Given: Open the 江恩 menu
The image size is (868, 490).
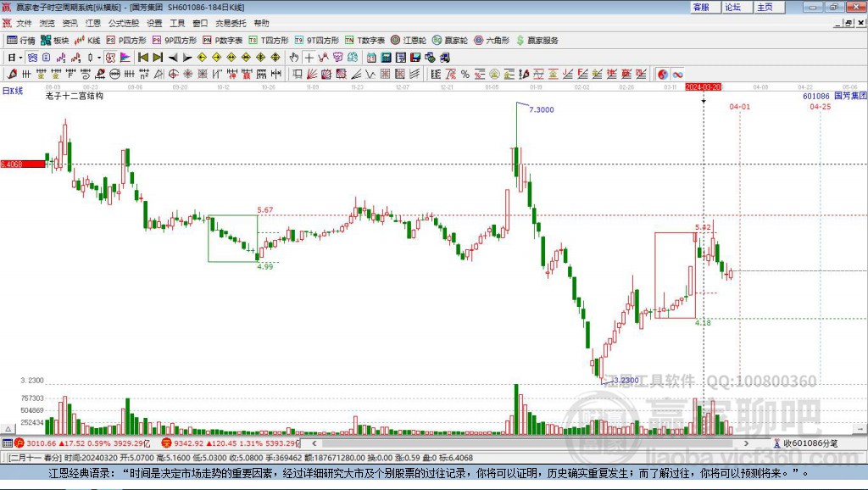Looking at the screenshot, I should tap(93, 23).
